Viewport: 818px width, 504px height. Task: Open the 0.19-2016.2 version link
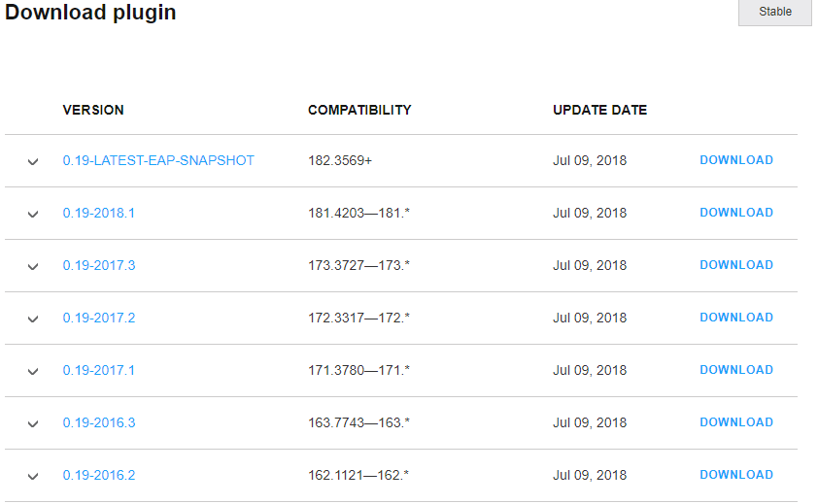99,475
